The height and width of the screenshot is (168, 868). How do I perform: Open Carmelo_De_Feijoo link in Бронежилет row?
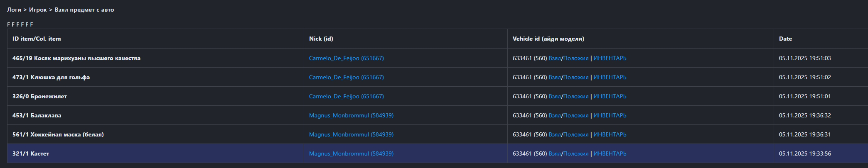[346, 96]
